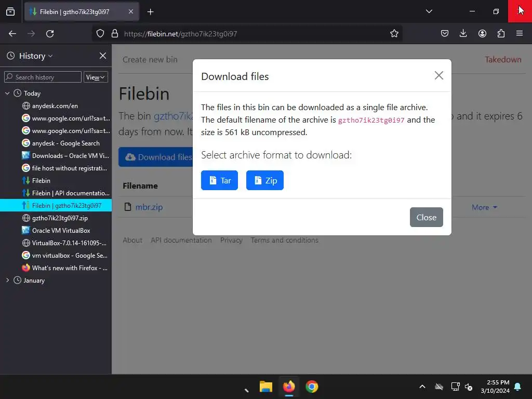The height and width of the screenshot is (399, 532).
Task: Click the forward navigation arrow
Action: (31, 34)
